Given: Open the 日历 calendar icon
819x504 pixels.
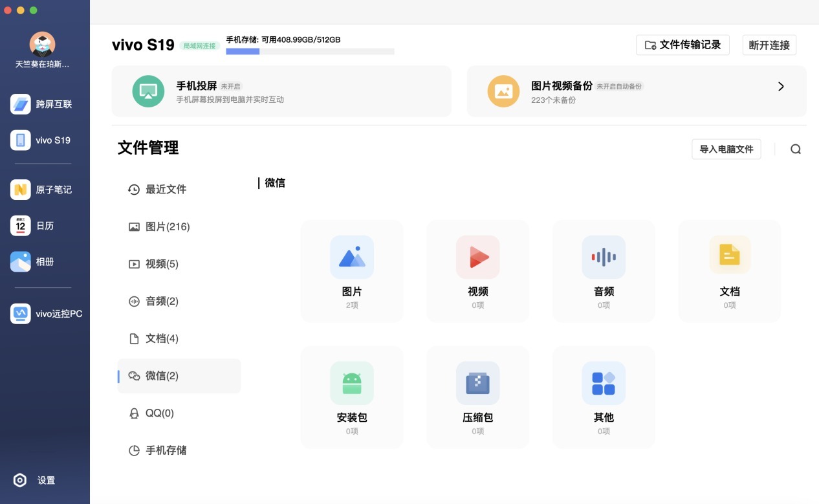Looking at the screenshot, I should coord(21,226).
